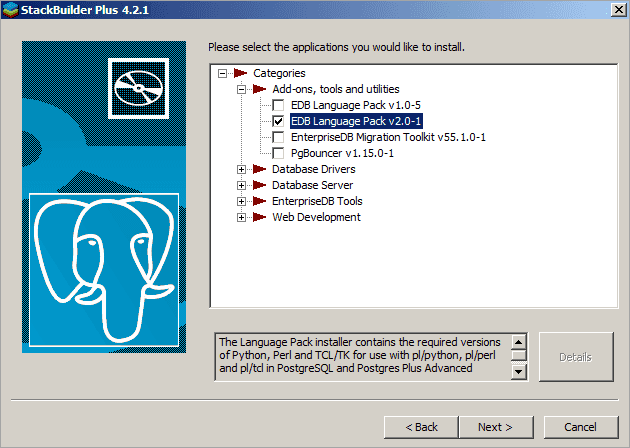
Task: Check EnterpriseDB Migration Toolkit checkbox
Action: tap(278, 137)
